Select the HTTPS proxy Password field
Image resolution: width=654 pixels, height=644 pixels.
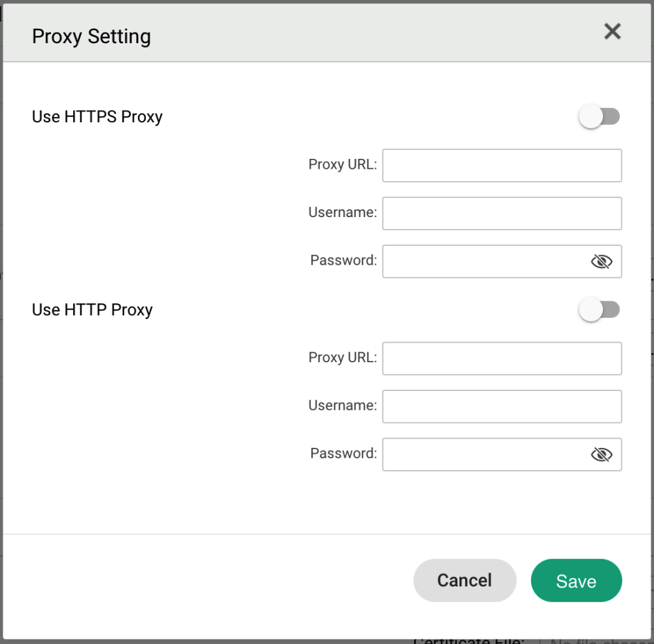click(x=484, y=262)
